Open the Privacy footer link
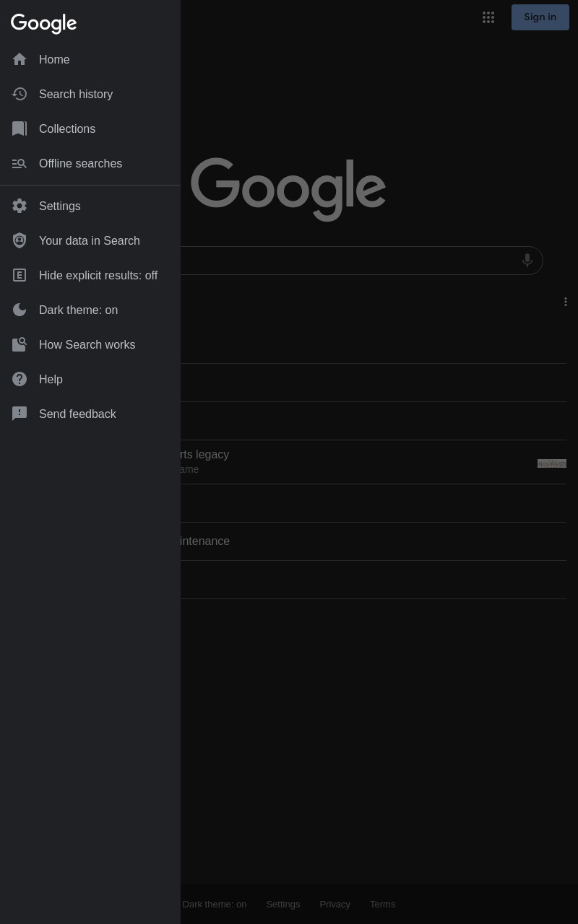 point(335,904)
